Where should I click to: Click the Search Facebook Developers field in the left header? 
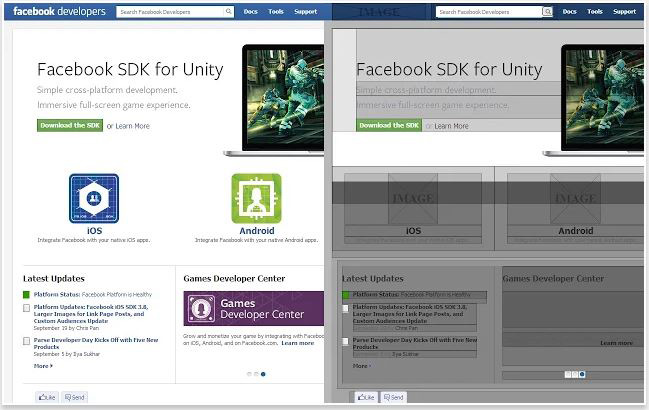tap(170, 13)
